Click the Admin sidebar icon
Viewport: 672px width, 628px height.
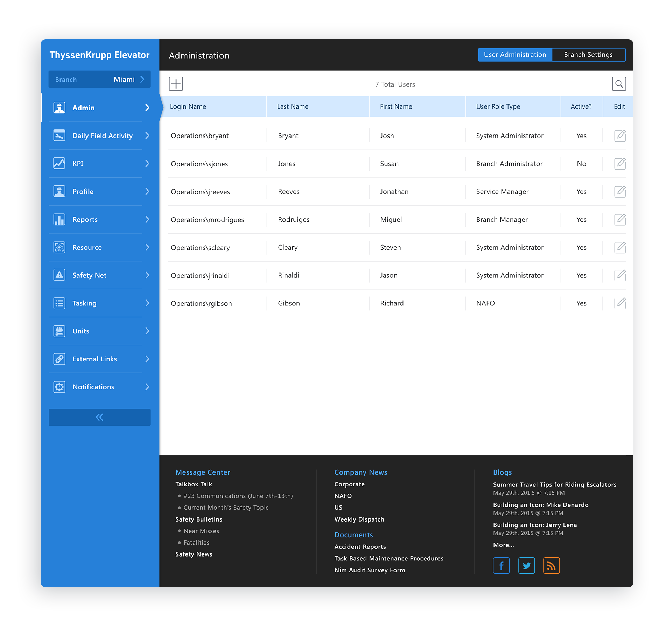tap(59, 108)
